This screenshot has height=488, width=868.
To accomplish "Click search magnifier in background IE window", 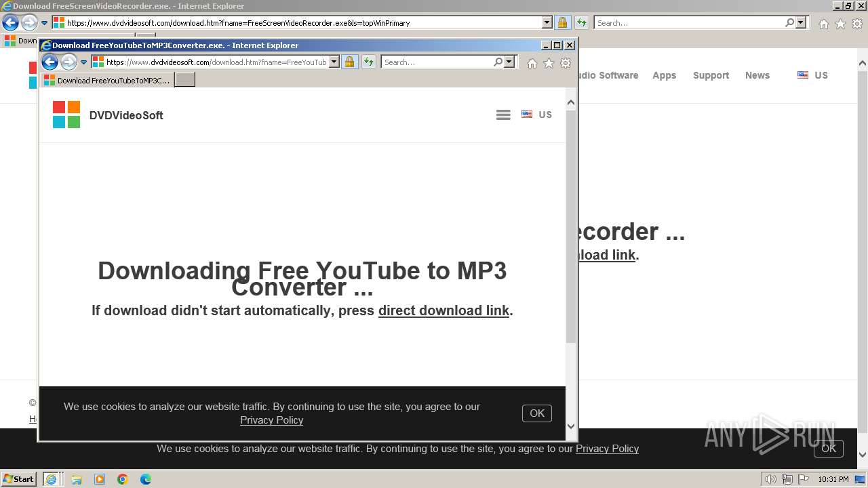I will pos(790,23).
